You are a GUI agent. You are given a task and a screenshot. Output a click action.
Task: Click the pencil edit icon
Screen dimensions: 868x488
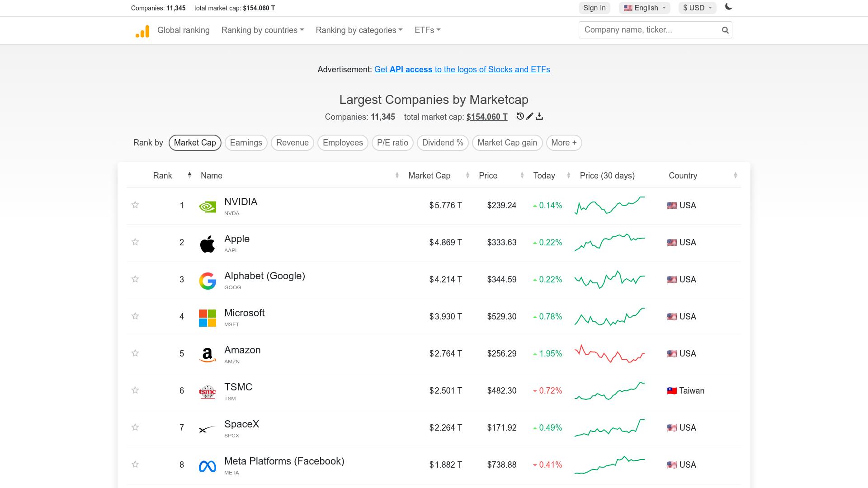(x=530, y=116)
